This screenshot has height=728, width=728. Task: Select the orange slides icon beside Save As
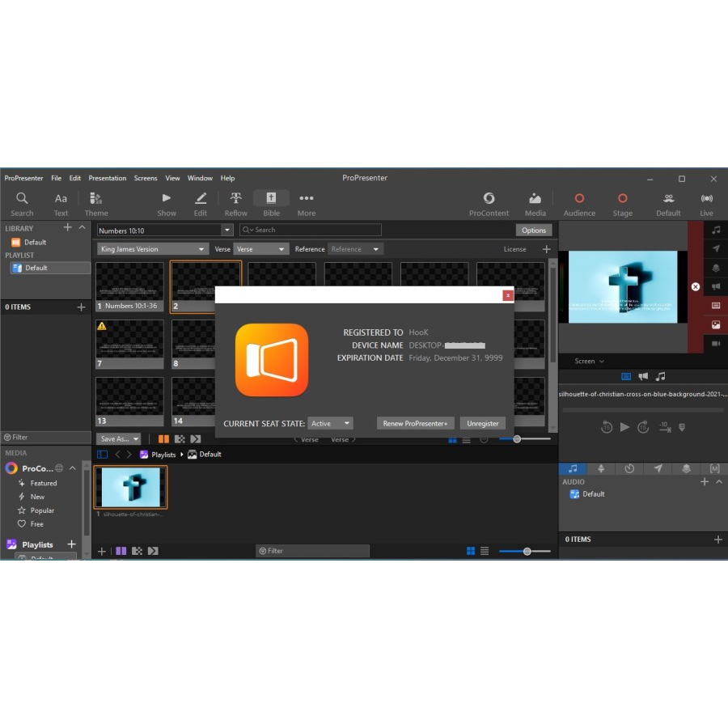pos(163,438)
